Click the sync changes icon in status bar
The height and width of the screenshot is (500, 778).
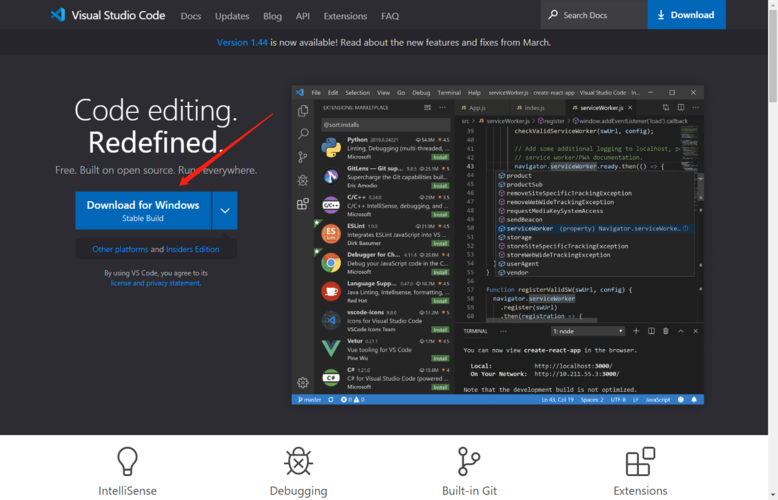331,400
